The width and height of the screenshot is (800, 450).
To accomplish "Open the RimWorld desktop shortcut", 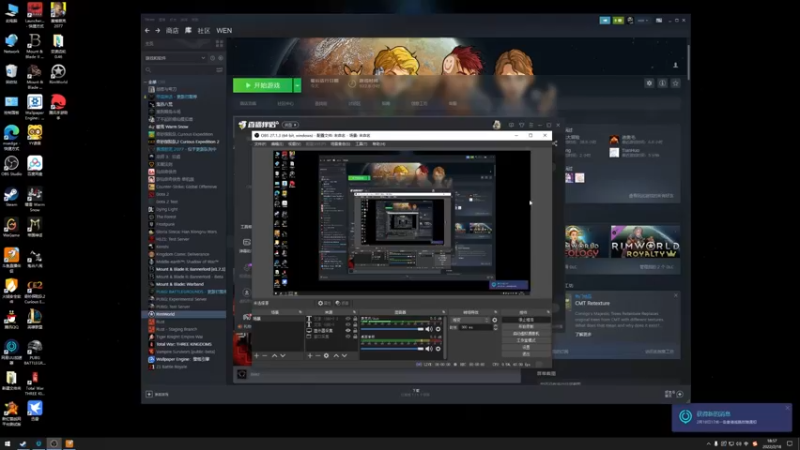I will pyautogui.click(x=58, y=74).
